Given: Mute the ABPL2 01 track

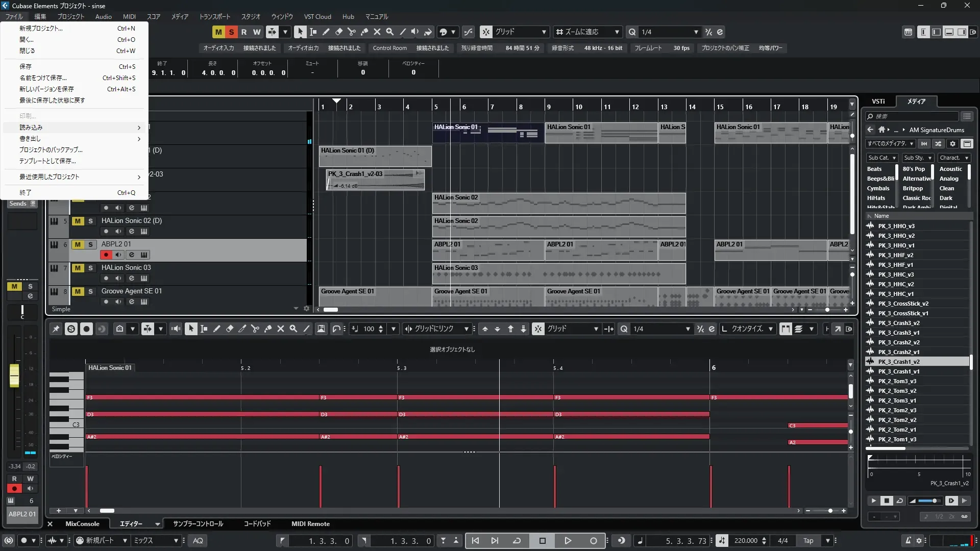Looking at the screenshot, I should point(78,244).
